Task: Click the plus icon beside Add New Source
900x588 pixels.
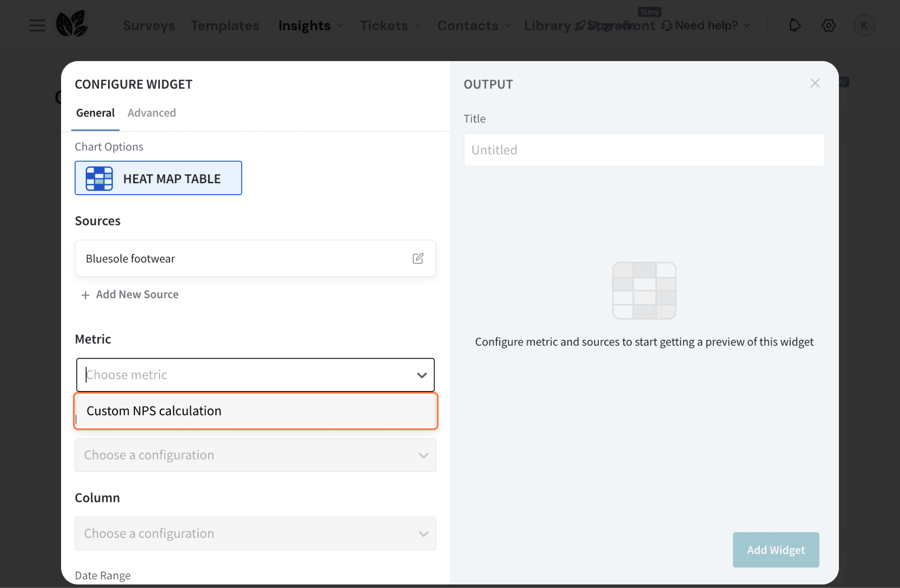Action: pos(85,295)
